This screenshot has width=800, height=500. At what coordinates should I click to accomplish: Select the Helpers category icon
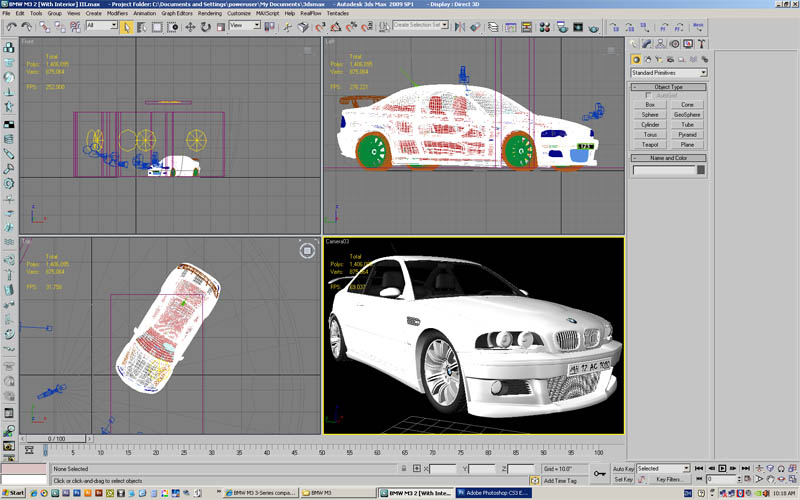click(682, 60)
